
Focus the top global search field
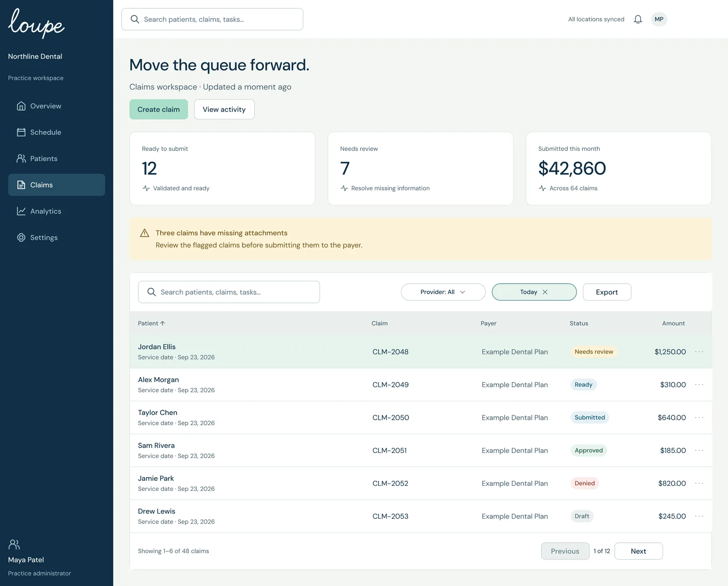(x=212, y=19)
